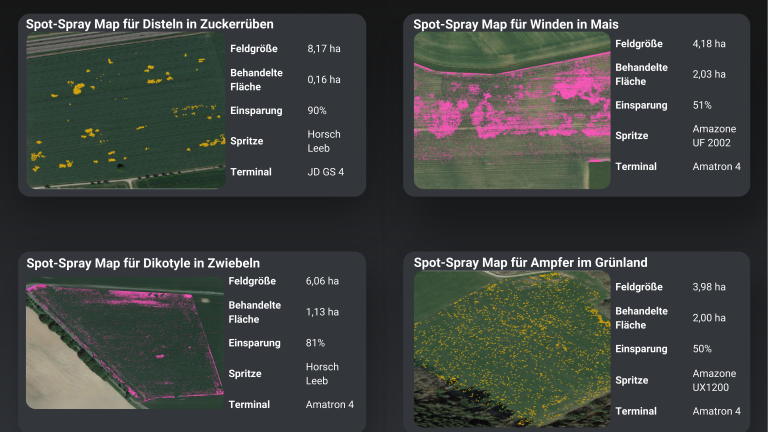View the dock grassland spot-spray map image

point(511,348)
